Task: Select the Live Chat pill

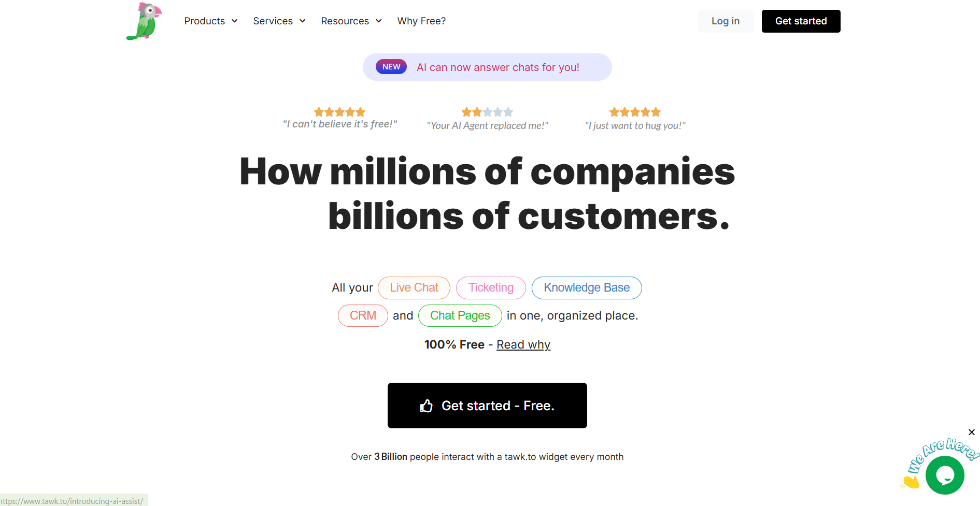Action: click(414, 288)
